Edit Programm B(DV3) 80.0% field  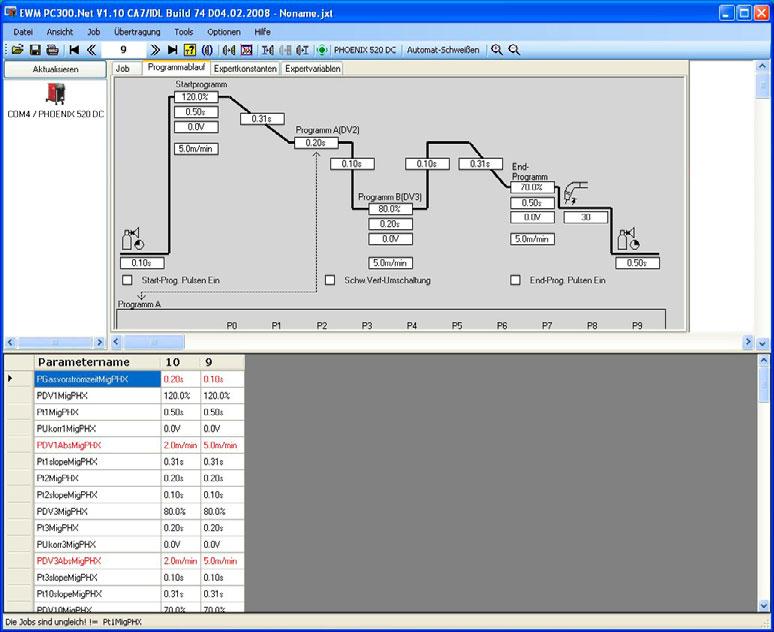pyautogui.click(x=390, y=209)
